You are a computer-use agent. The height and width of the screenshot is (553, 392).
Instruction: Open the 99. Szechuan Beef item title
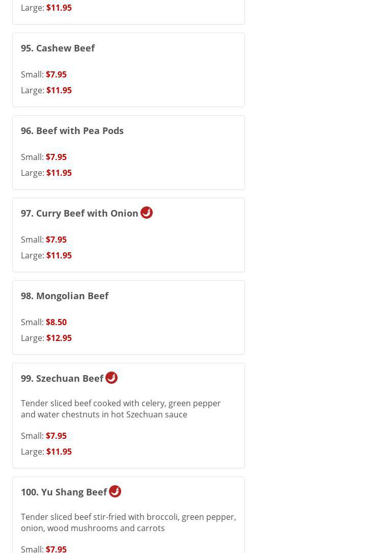62,378
